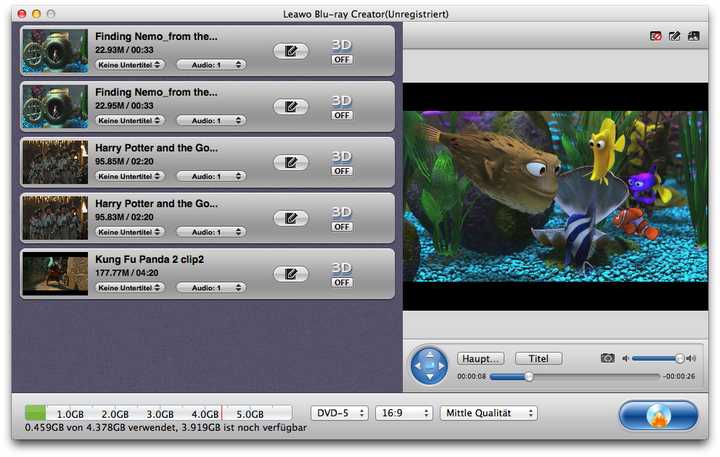This screenshot has height=457, width=720.
Task: Click the red no-menu icon at top right
Action: [x=656, y=36]
